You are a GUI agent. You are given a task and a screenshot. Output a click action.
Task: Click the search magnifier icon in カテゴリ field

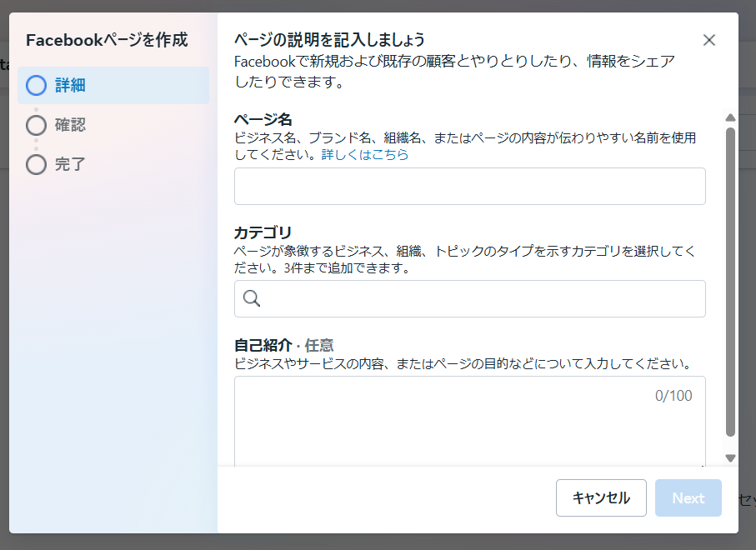[252, 298]
